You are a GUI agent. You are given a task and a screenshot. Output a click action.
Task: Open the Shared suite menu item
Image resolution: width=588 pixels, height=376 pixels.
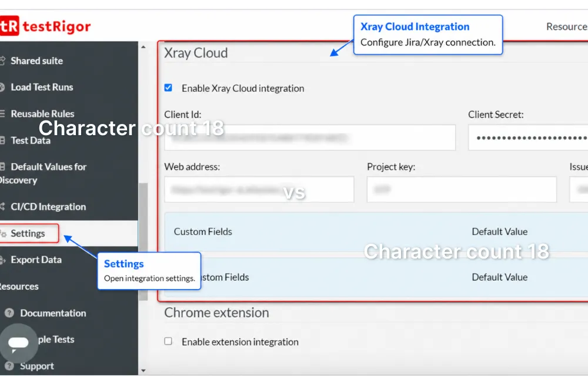pos(36,61)
